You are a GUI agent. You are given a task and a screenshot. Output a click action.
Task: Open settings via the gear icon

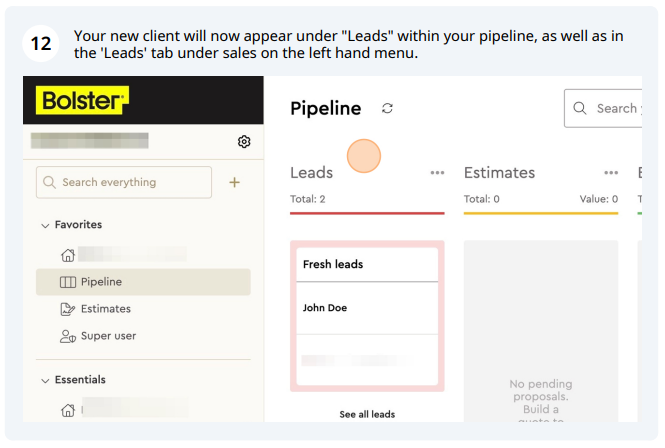244,142
